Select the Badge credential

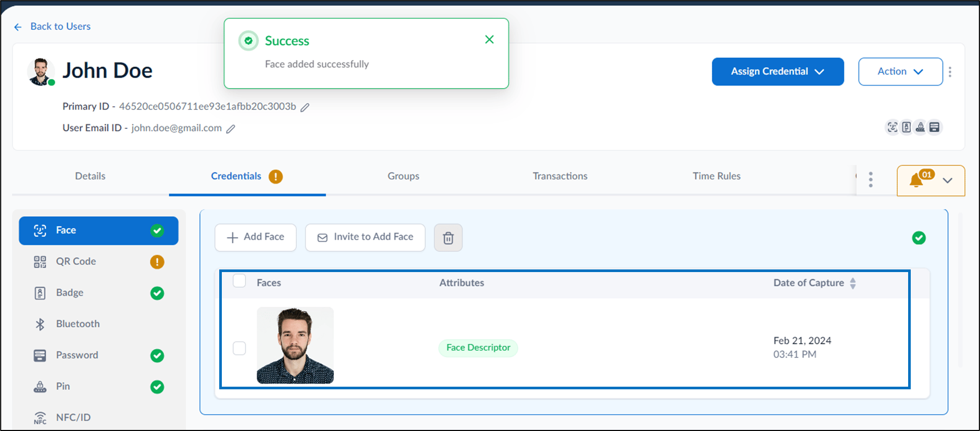tap(99, 293)
